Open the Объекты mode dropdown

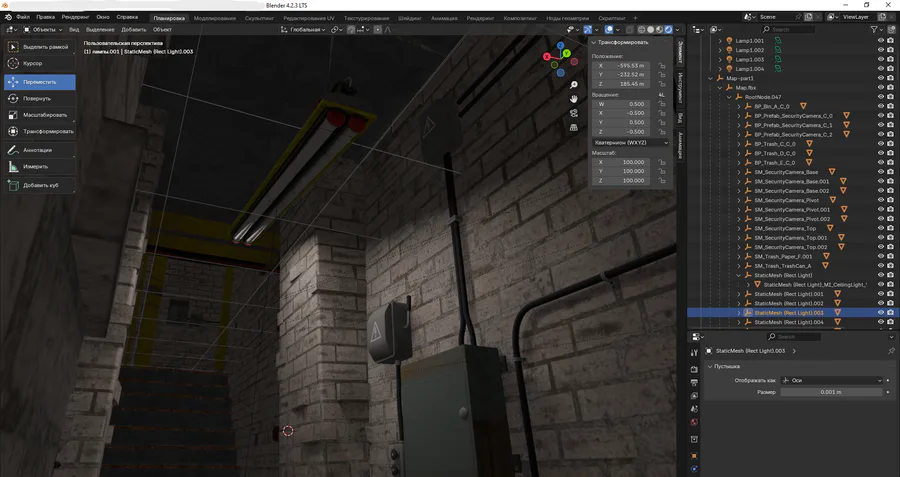43,29
